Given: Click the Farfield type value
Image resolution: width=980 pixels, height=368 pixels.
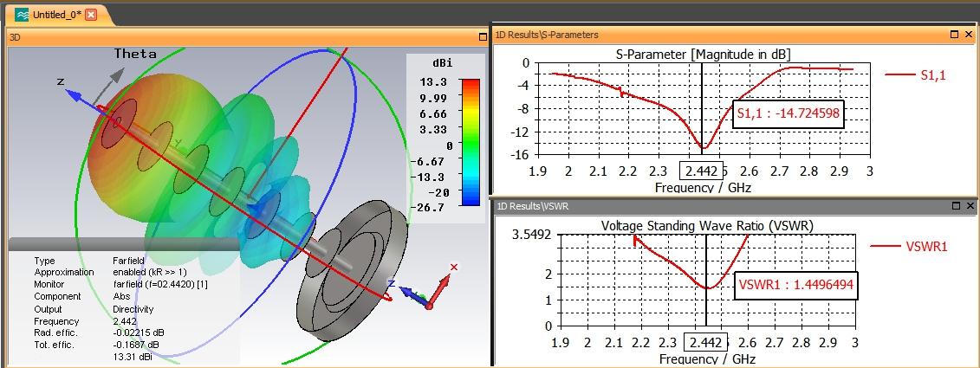Looking at the screenshot, I should click(128, 261).
